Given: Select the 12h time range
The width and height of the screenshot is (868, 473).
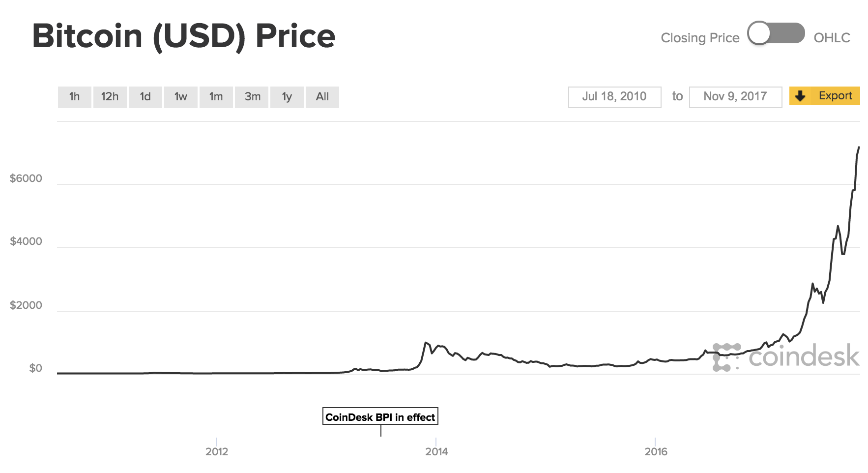Looking at the screenshot, I should [110, 97].
